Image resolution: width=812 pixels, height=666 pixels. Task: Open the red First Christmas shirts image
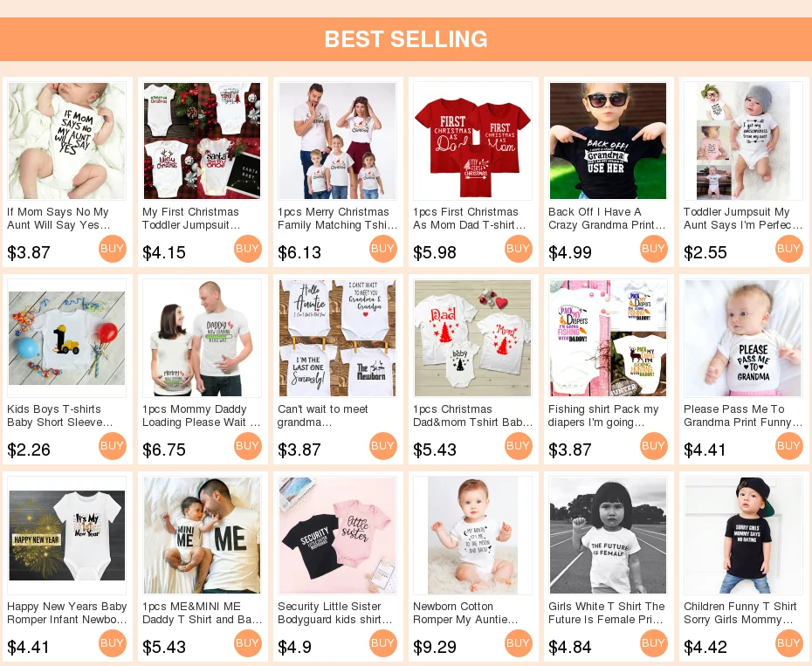[473, 141]
